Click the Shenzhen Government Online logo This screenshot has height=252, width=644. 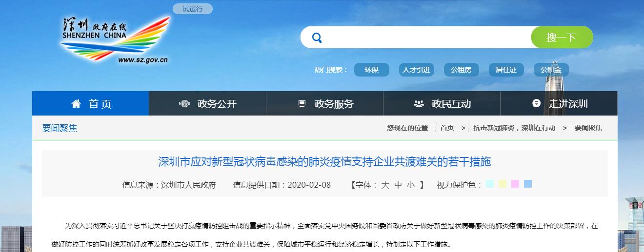click(115, 40)
